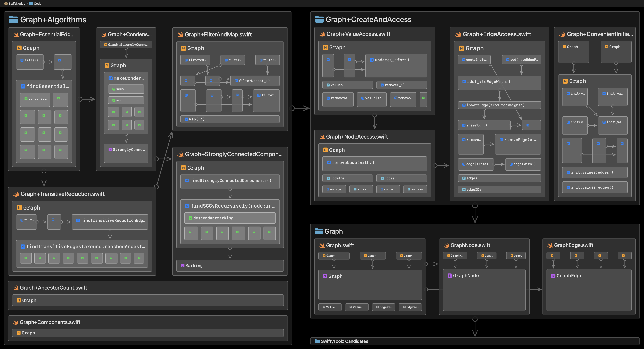This screenshot has width=644, height=349.
Task: Select Code in the breadcrumb path
Action: (x=37, y=4)
